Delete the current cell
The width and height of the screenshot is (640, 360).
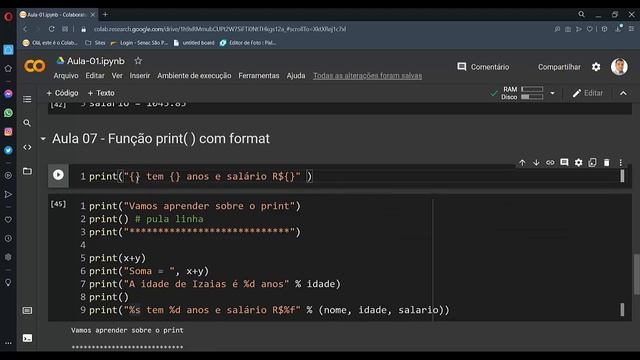click(607, 162)
